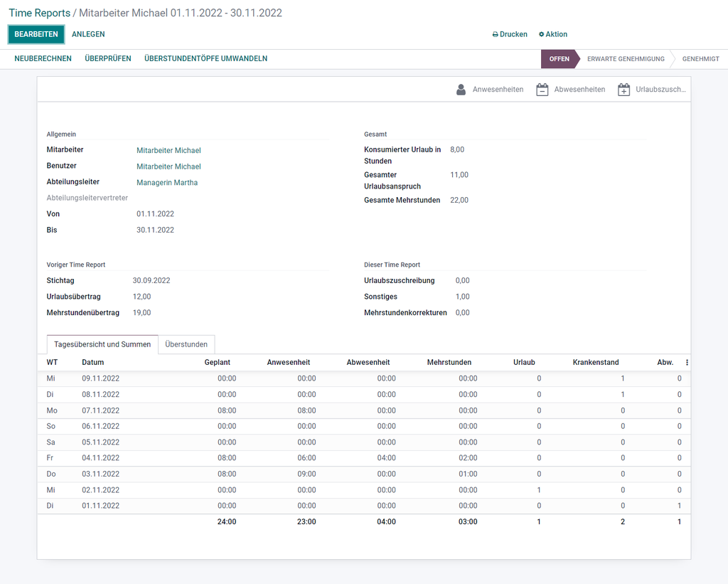Open the Anwesenheiten smart button
The image size is (728, 584).
[490, 89]
